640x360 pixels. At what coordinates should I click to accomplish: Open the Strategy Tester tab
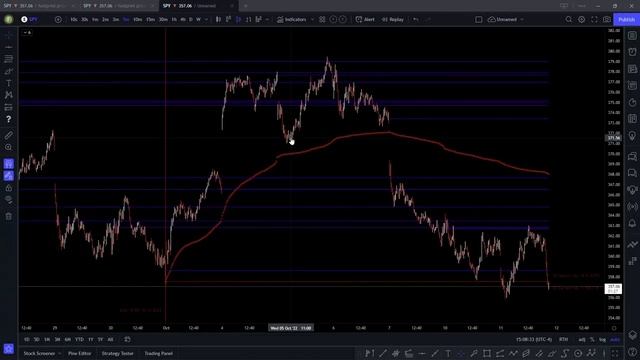(118, 353)
